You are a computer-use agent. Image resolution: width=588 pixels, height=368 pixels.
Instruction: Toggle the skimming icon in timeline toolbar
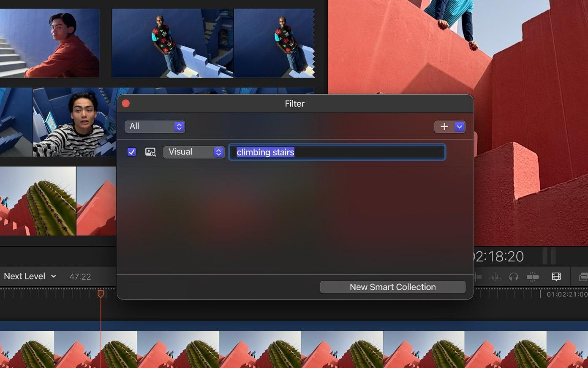[x=479, y=277]
